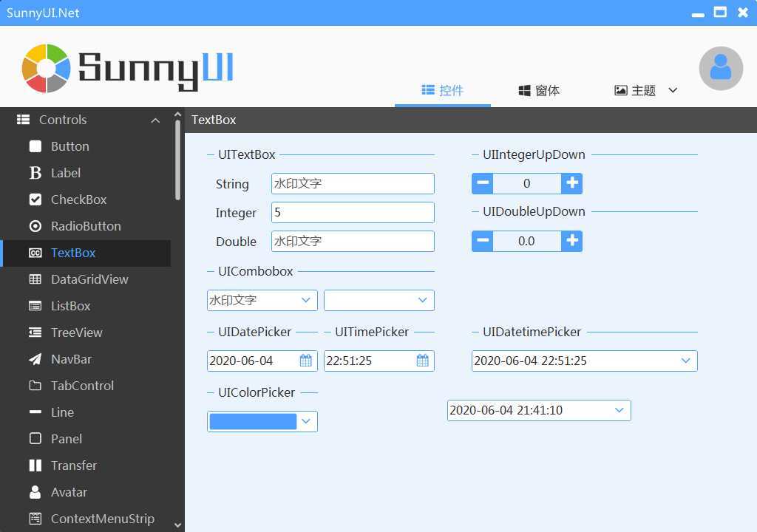Image resolution: width=757 pixels, height=532 pixels.
Task: Close the SunnyUI.Net window
Action: tap(743, 12)
